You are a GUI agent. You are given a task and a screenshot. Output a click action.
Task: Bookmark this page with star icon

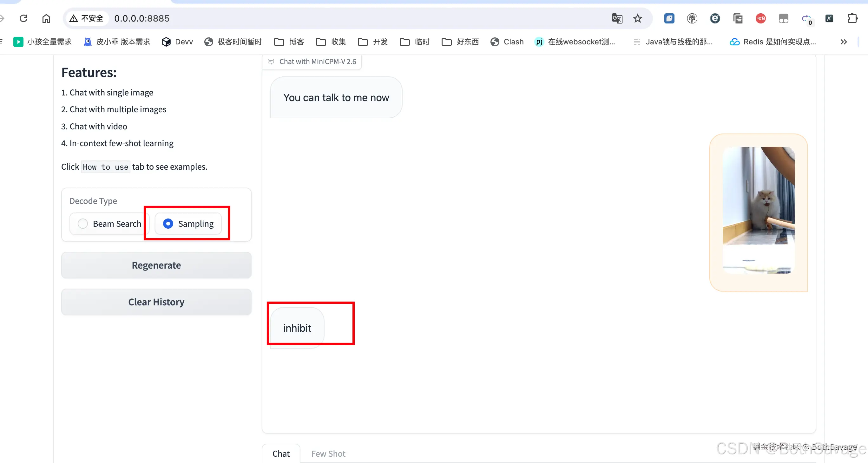(x=638, y=18)
